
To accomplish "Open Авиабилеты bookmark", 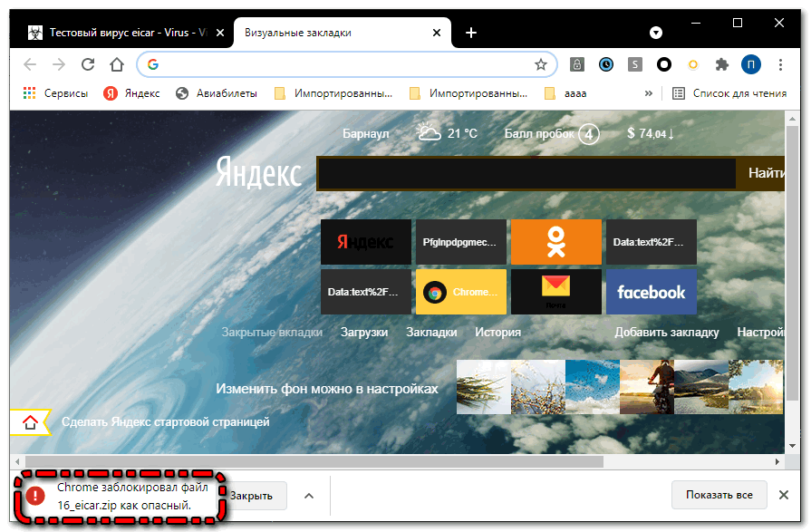I will 217,93.
